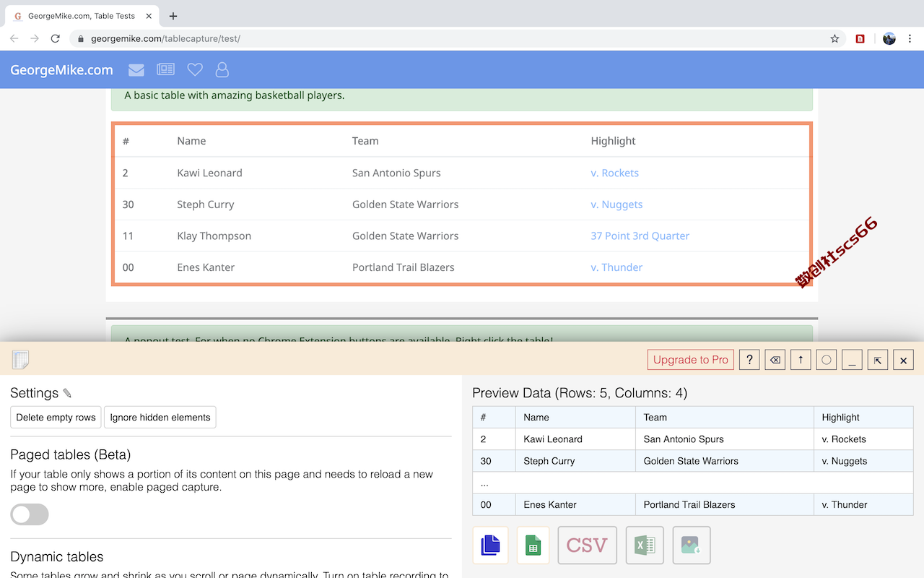Click San Antonio Spurs in page table
The height and width of the screenshot is (578, 924).
(396, 173)
